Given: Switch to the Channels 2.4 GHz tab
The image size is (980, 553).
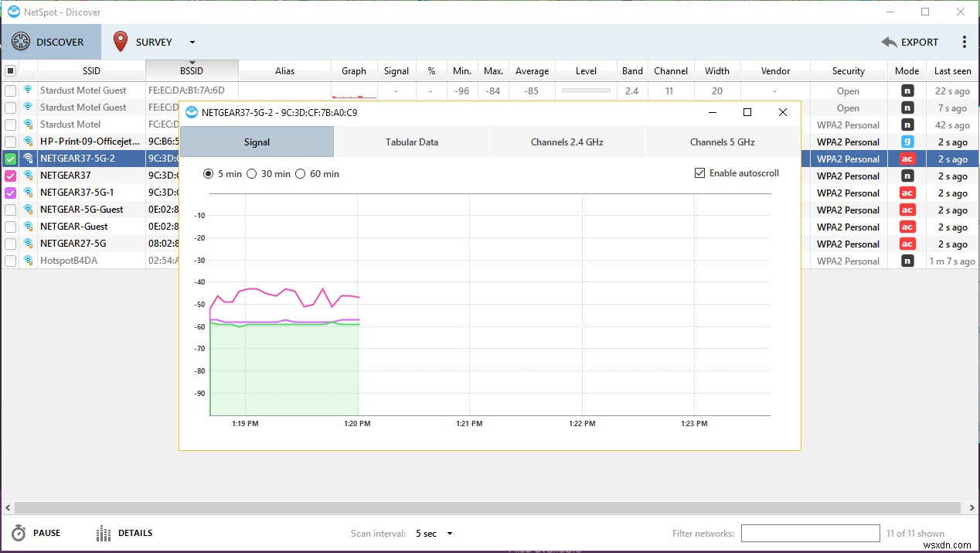Looking at the screenshot, I should [x=567, y=142].
